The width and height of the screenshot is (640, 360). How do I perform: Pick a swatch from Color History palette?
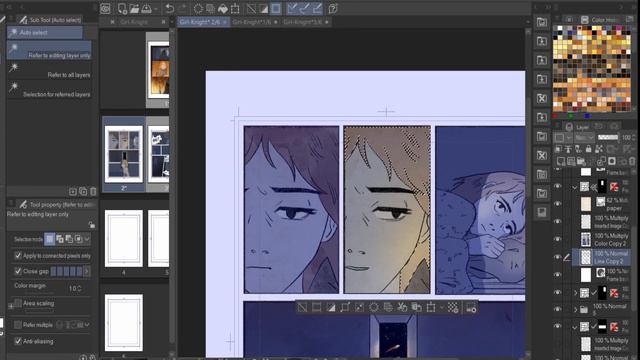point(591,68)
